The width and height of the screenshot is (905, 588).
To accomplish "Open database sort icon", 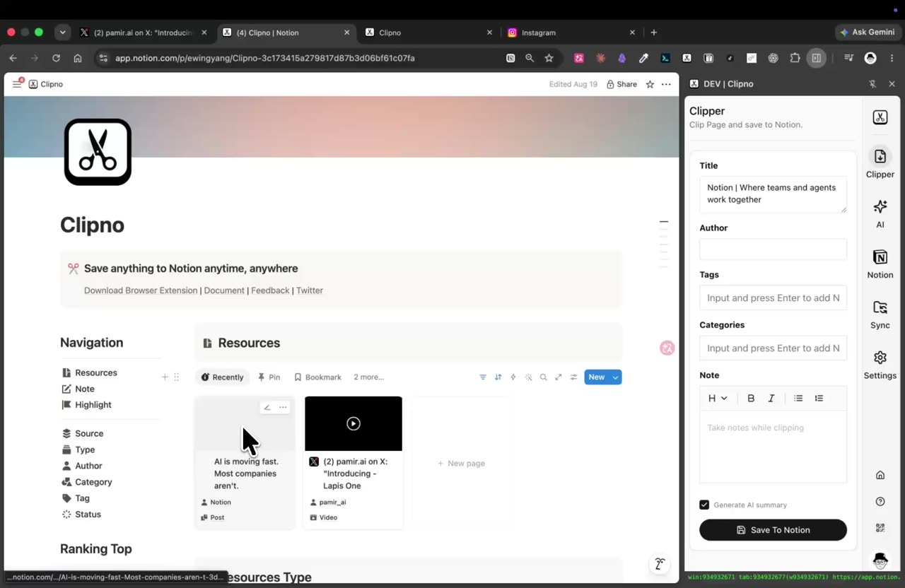I will 498,377.
